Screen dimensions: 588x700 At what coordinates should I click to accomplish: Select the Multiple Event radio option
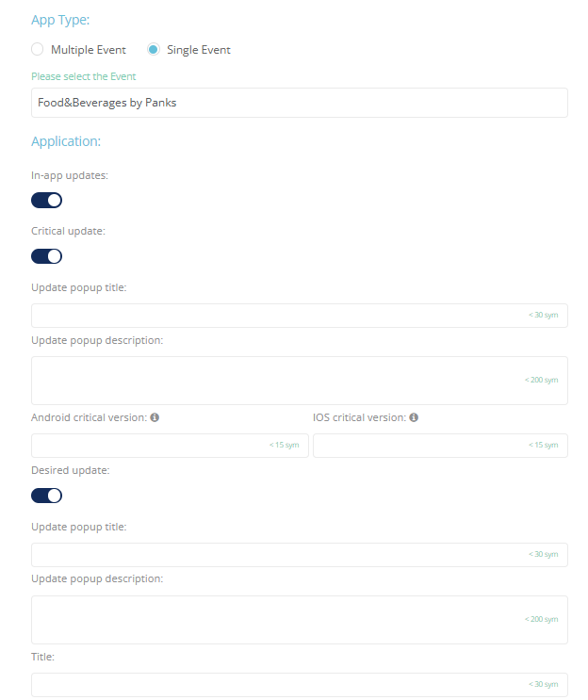point(38,50)
